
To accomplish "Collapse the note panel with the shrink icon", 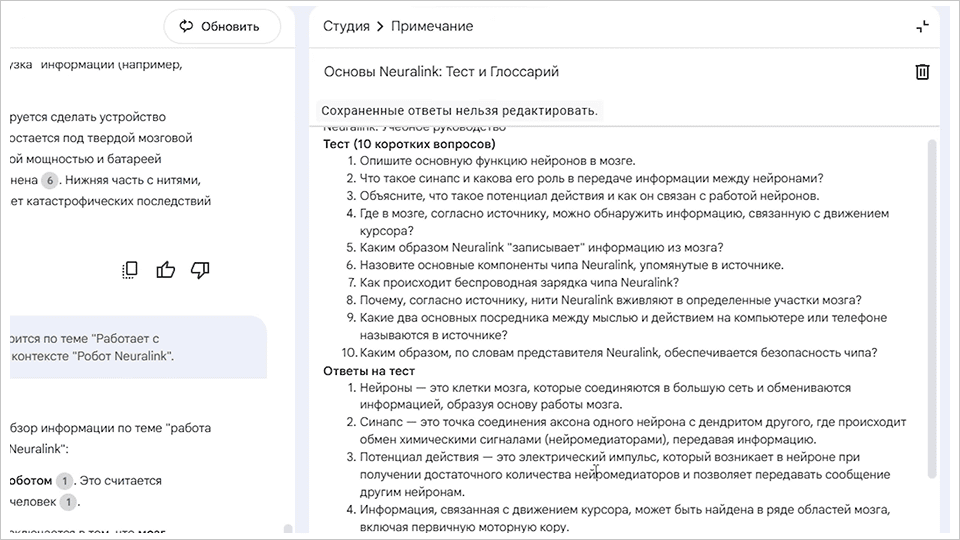I will tap(922, 26).
